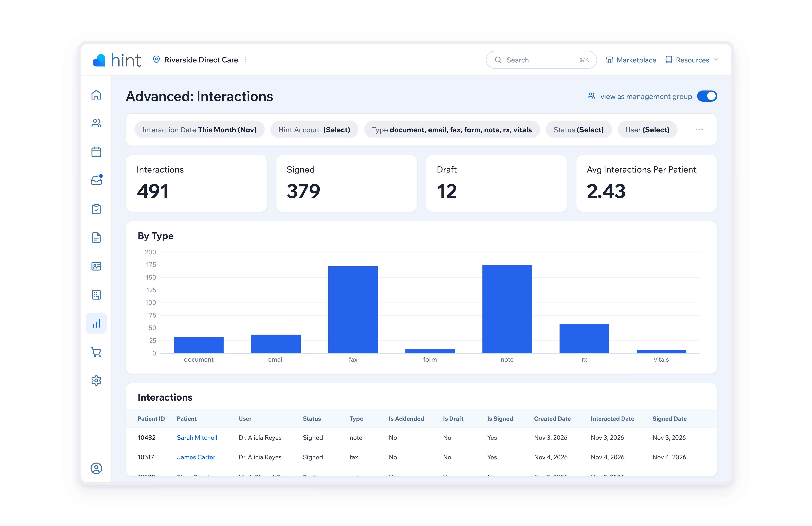Open Sarah Mitchell patient link

[x=197, y=437]
